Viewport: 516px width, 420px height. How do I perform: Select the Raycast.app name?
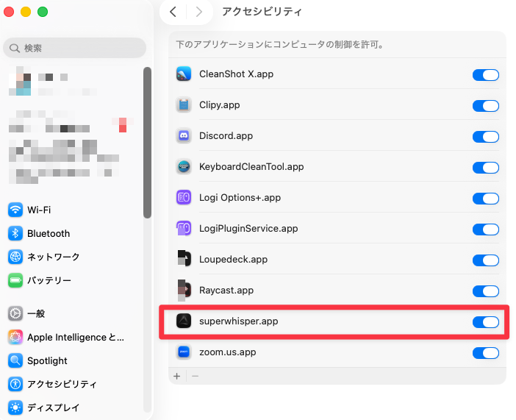click(x=226, y=291)
